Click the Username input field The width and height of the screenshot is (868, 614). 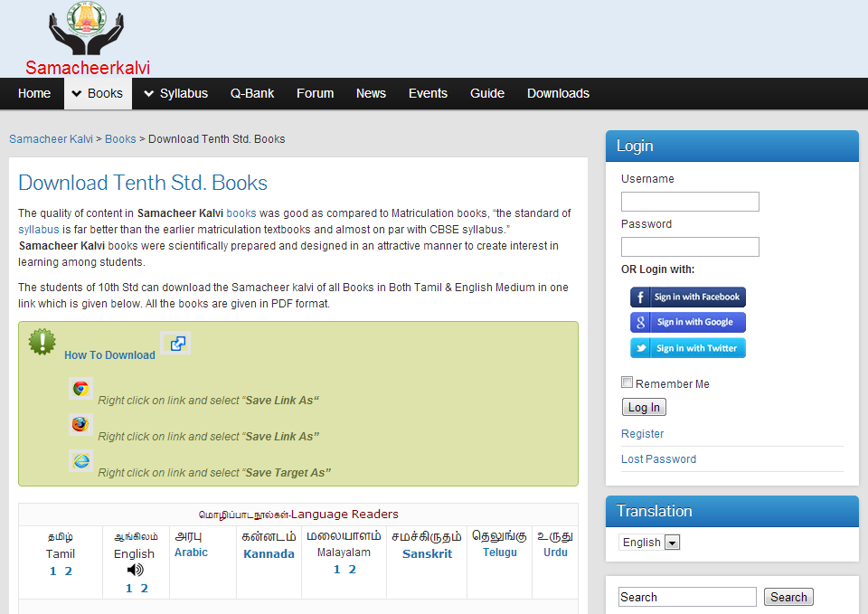pos(690,202)
